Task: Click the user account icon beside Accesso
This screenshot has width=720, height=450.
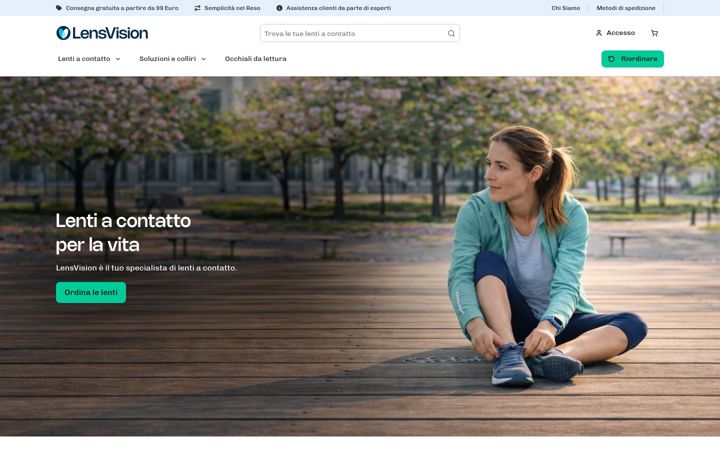Action: point(599,33)
